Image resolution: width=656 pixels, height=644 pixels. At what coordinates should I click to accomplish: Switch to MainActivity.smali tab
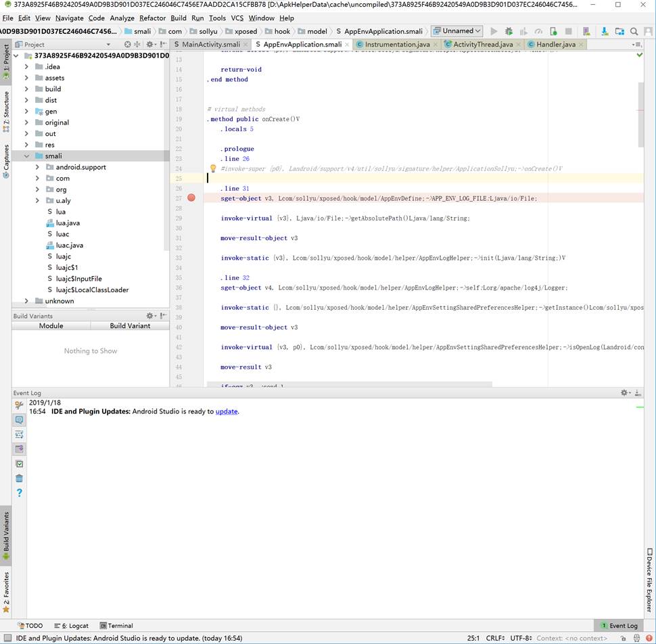tap(210, 45)
